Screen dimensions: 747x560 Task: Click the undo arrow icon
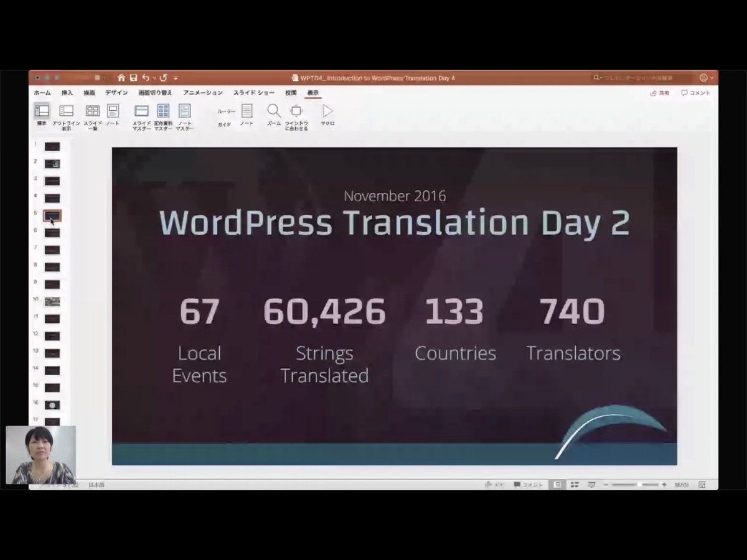(x=146, y=78)
